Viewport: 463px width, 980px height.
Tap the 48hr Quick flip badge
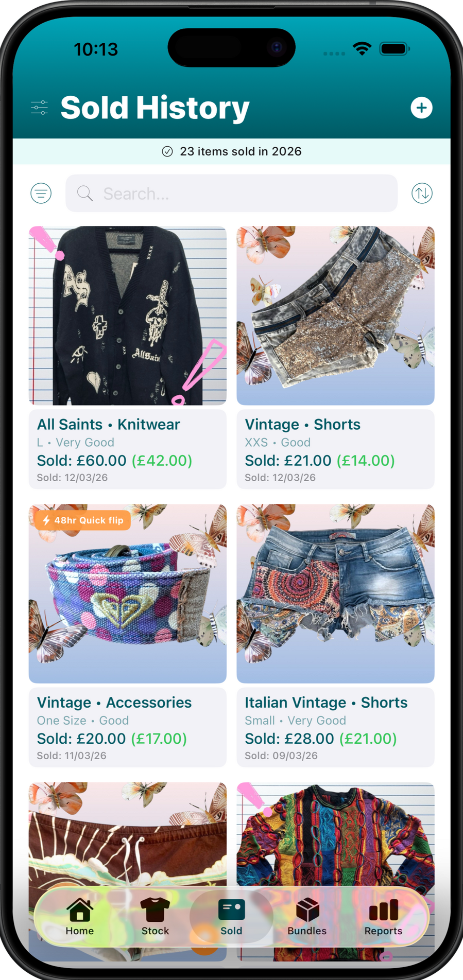click(82, 520)
